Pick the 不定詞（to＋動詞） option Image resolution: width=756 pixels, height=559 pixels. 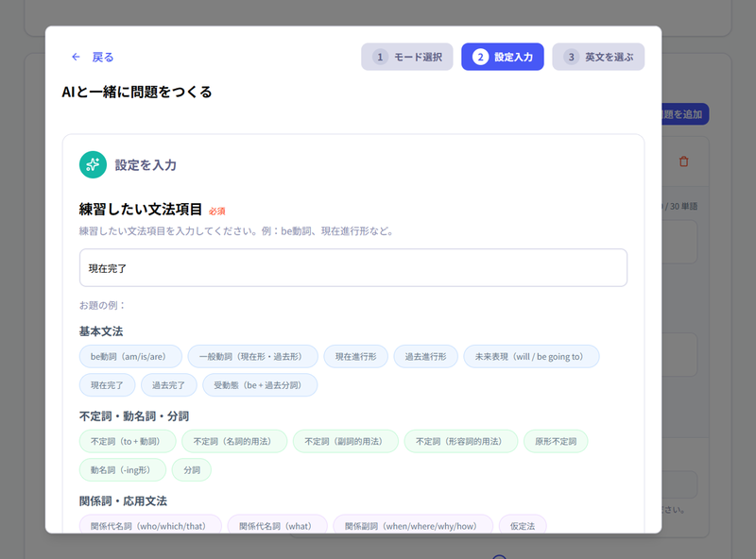click(122, 441)
